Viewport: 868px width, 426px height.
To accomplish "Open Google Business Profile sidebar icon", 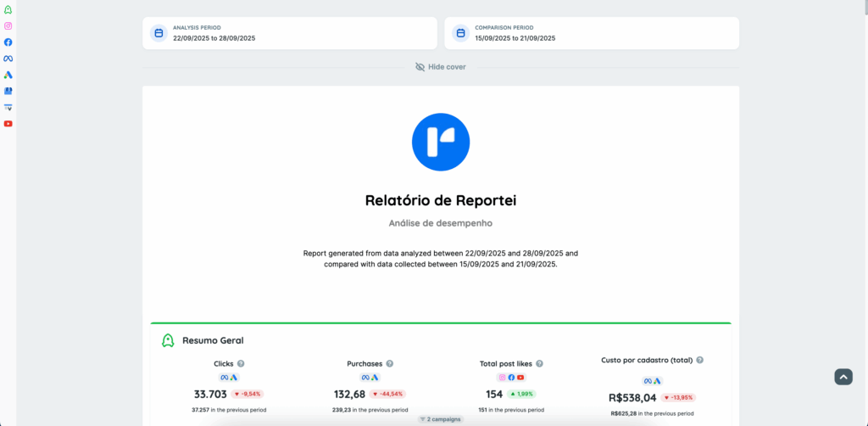I will pyautogui.click(x=8, y=91).
